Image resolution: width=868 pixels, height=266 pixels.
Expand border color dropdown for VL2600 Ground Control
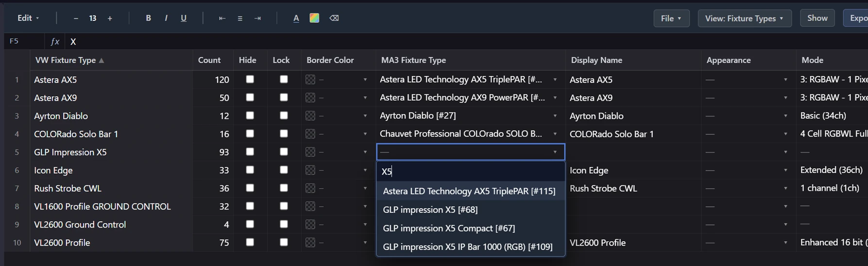pyautogui.click(x=365, y=225)
